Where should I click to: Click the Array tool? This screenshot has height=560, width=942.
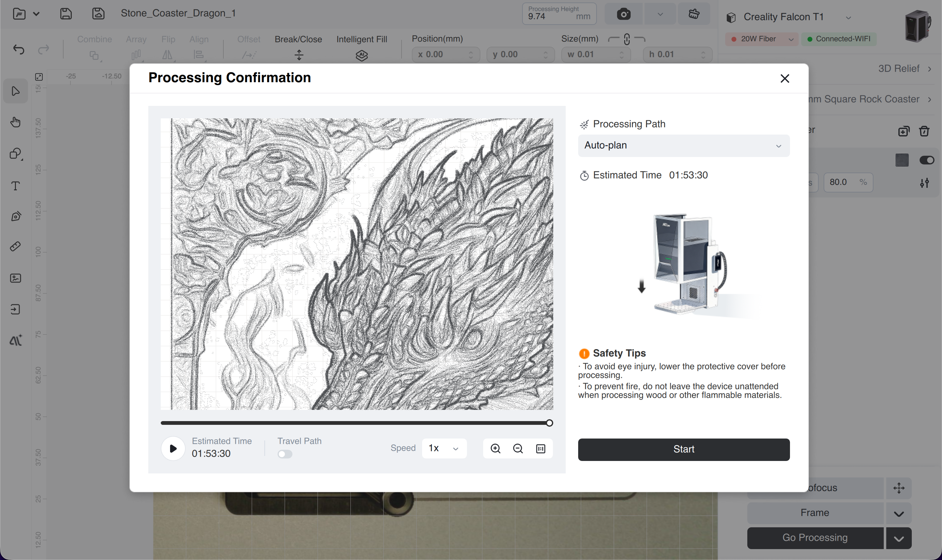136,48
